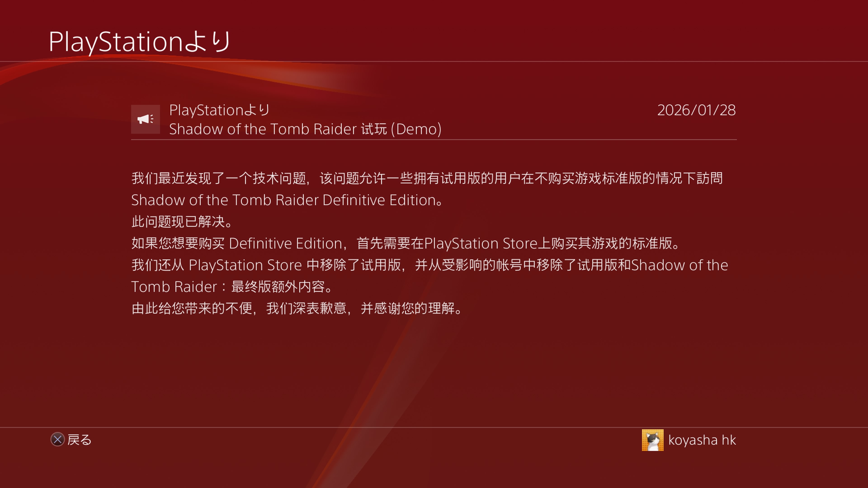This screenshot has width=868, height=488.
Task: Click the line 此问题现已解决。
Action: (x=182, y=222)
